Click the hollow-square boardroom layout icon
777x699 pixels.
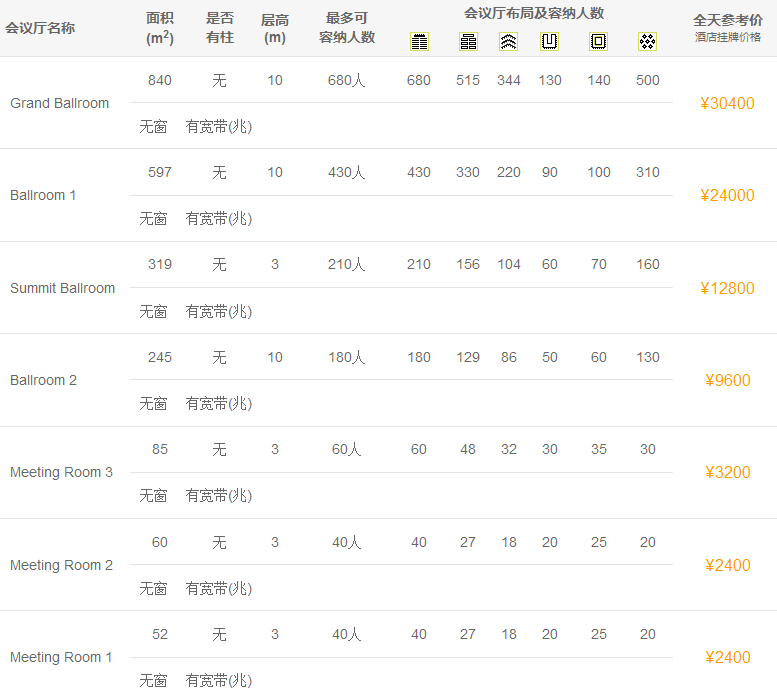point(598,41)
